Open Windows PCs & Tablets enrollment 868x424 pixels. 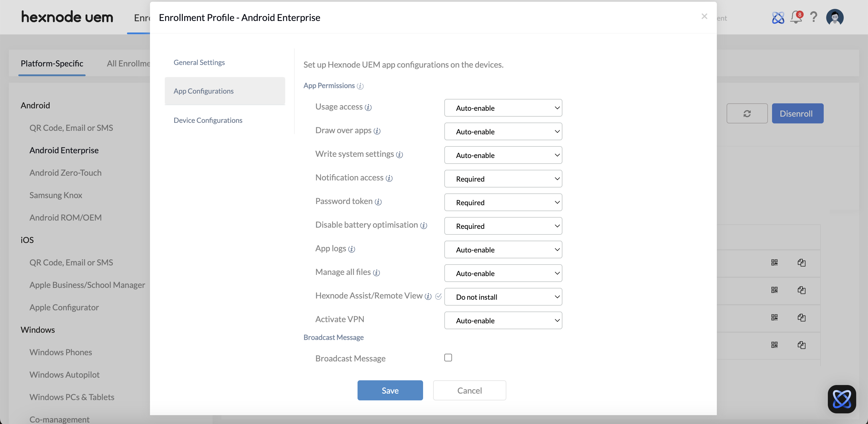[x=72, y=397]
